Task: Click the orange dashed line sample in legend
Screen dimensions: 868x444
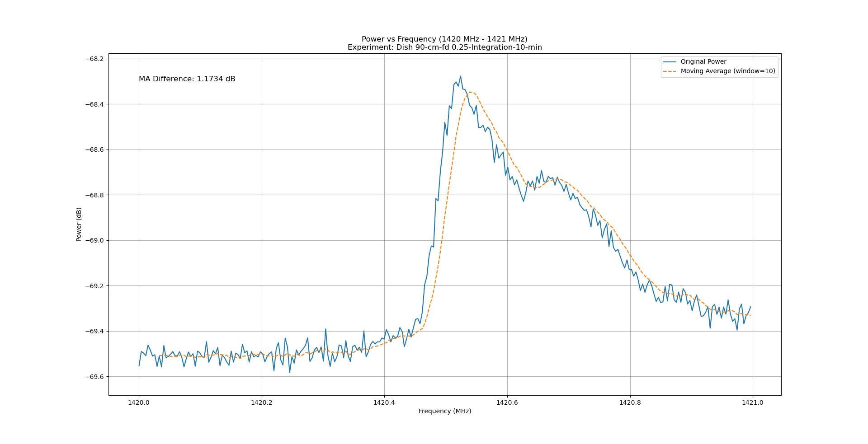Action: click(x=670, y=71)
